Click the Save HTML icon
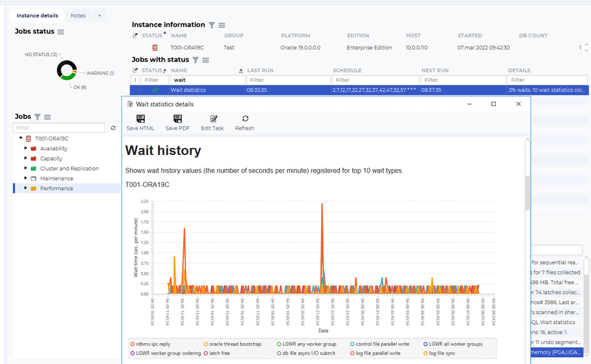This screenshot has width=591, height=364. pyautogui.click(x=140, y=119)
